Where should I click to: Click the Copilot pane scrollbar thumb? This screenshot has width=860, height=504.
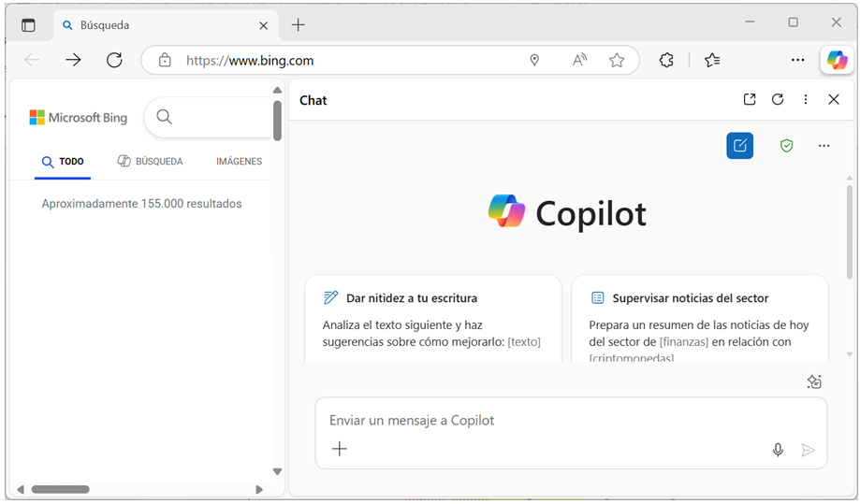[x=849, y=233]
